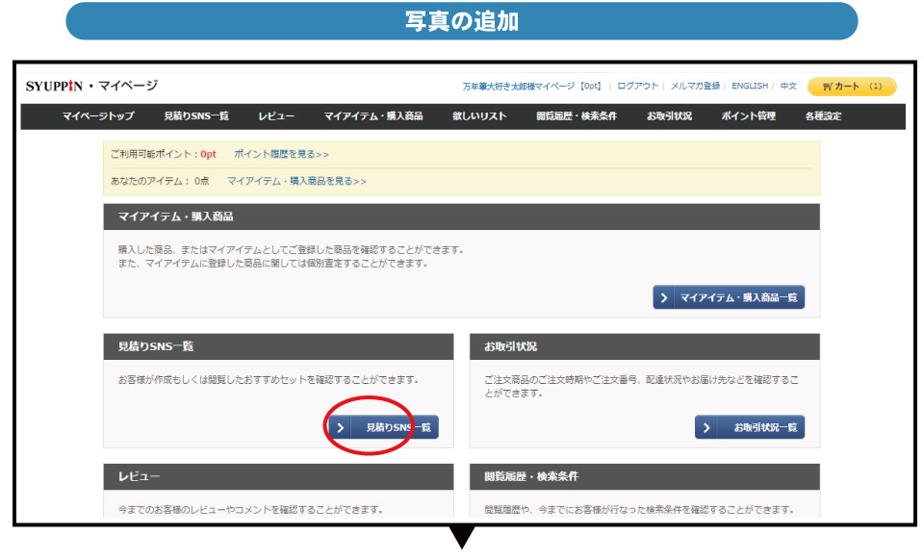Click the 0pt points value
The width and height of the screenshot is (924, 560).
coord(208,154)
